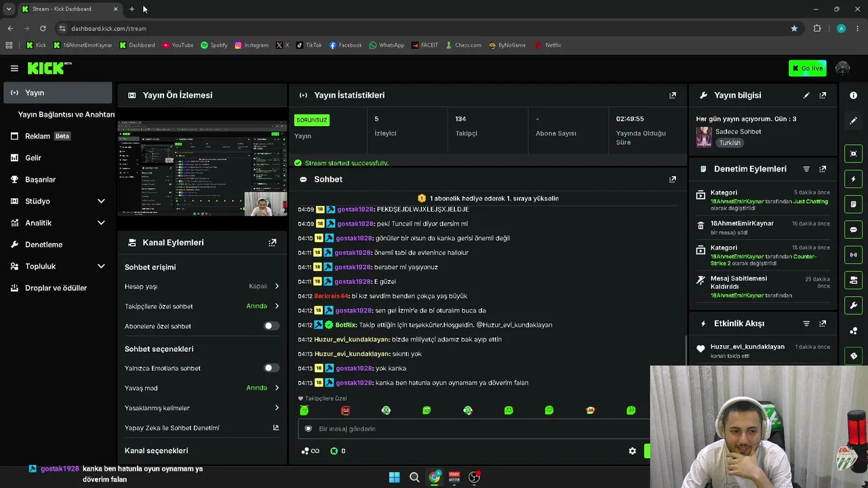Pop out Sohbet chat panel

pos(672,180)
